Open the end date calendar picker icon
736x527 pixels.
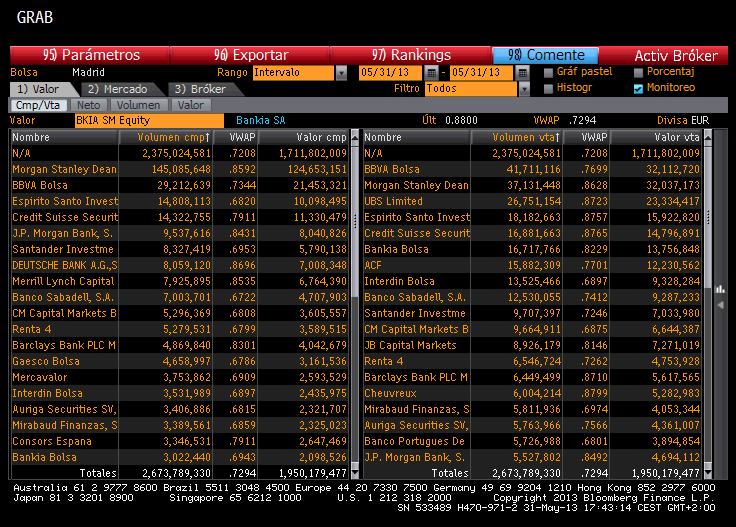522,73
